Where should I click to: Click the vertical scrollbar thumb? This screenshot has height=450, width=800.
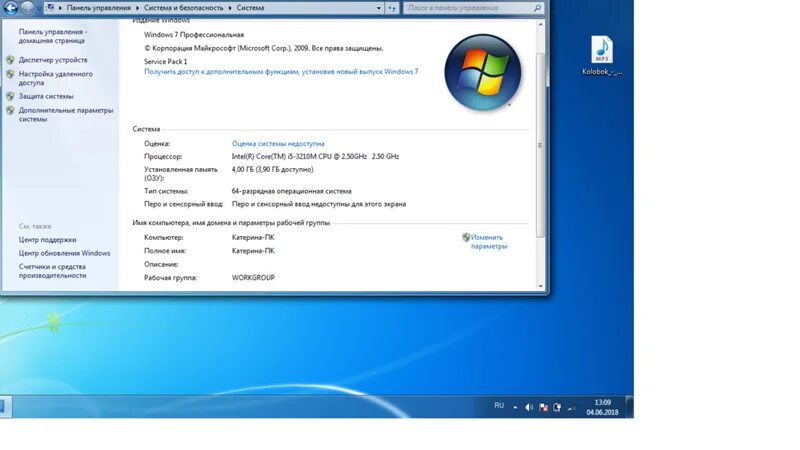point(541,145)
